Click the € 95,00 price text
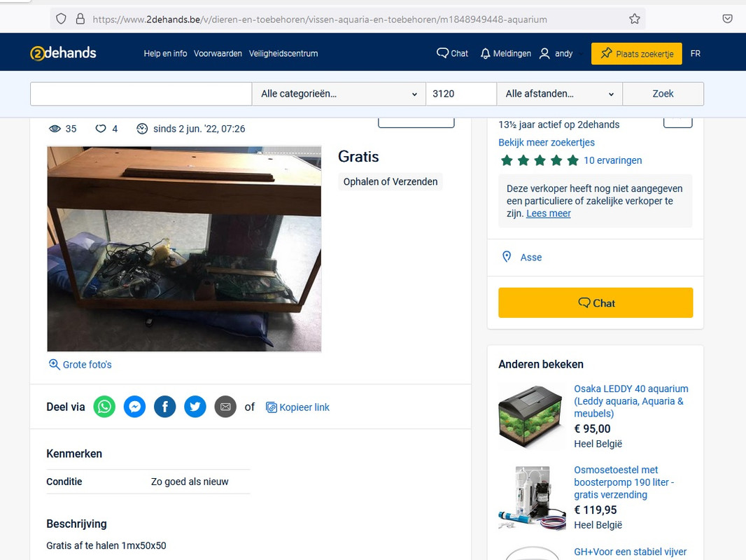The image size is (746, 560). [x=592, y=428]
